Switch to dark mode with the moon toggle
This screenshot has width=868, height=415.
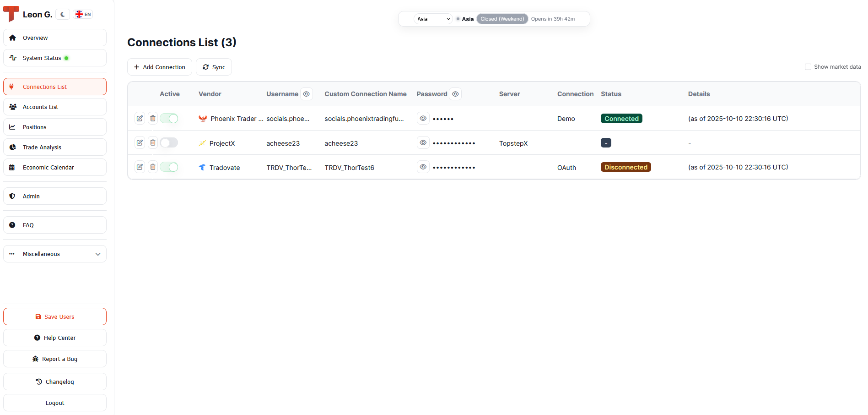click(x=62, y=14)
